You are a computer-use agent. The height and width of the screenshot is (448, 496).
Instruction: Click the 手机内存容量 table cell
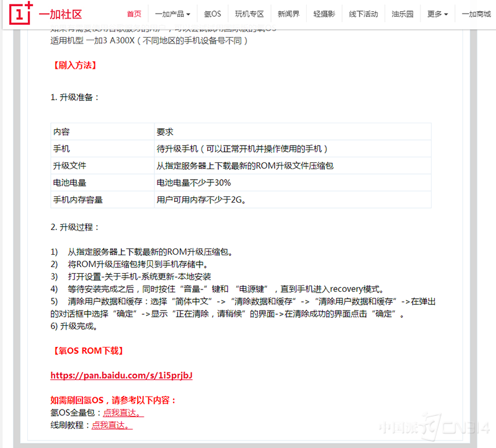tap(102, 200)
